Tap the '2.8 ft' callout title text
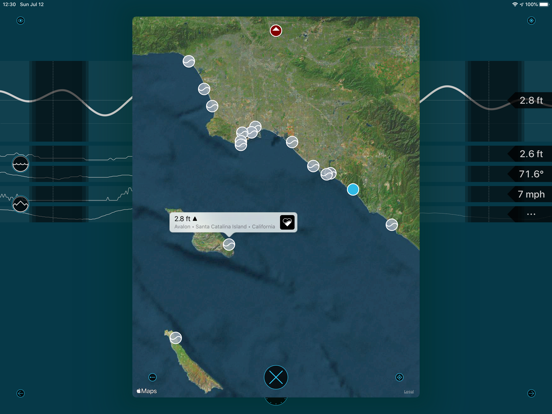This screenshot has height=414, width=552. (186, 219)
